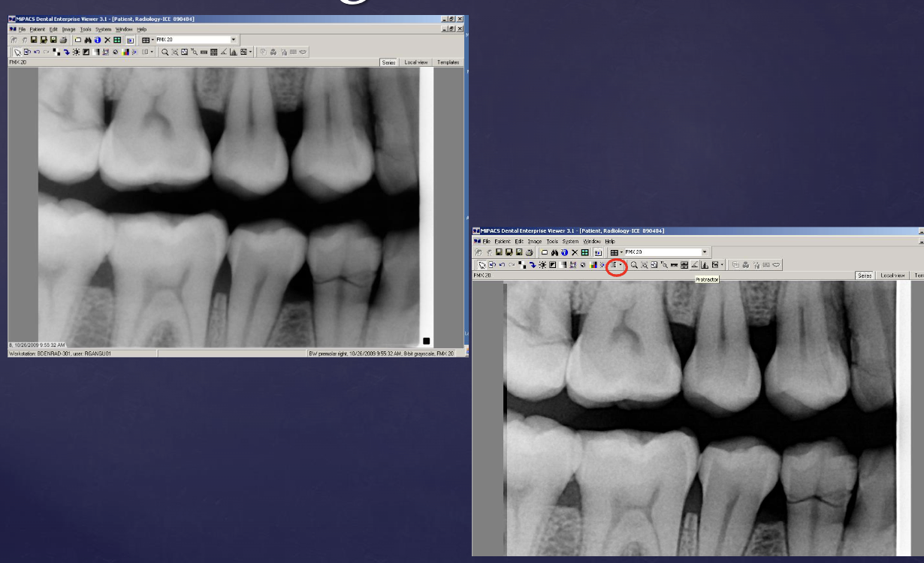Click histogram icon in bottom-right window toolbar
This screenshot has height=563, width=924.
coord(705,265)
